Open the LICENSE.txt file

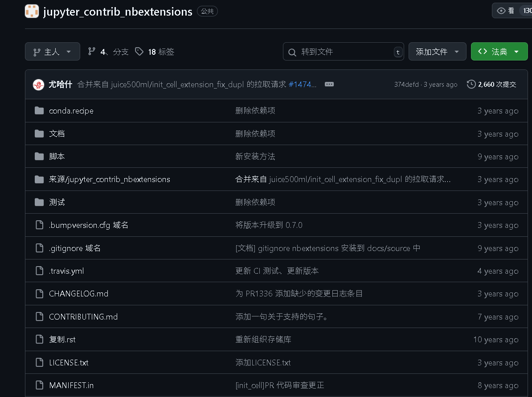[69, 362]
